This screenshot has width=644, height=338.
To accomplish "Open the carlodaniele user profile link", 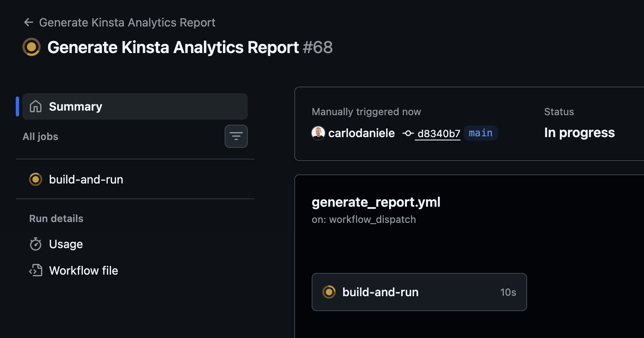I will pyautogui.click(x=361, y=133).
